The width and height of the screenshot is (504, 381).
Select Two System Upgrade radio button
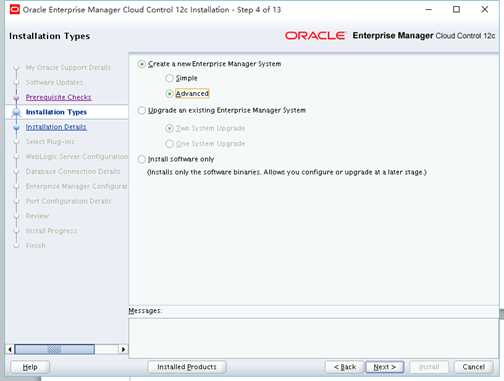pyautogui.click(x=169, y=128)
